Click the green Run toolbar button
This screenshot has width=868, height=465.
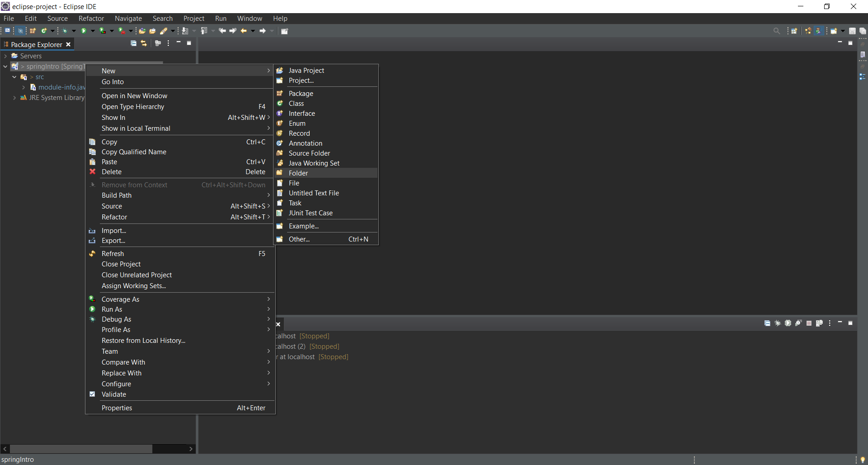(x=84, y=31)
